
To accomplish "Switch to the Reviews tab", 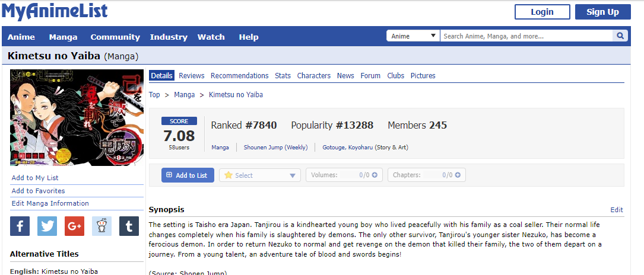I will [x=191, y=76].
